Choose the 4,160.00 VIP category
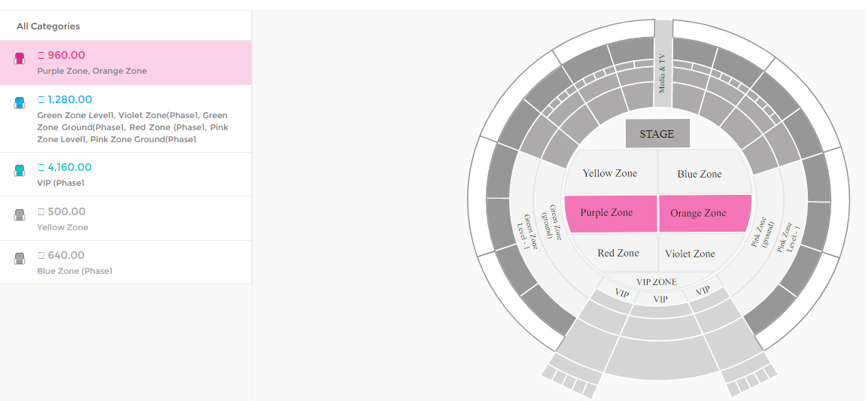 click(126, 175)
